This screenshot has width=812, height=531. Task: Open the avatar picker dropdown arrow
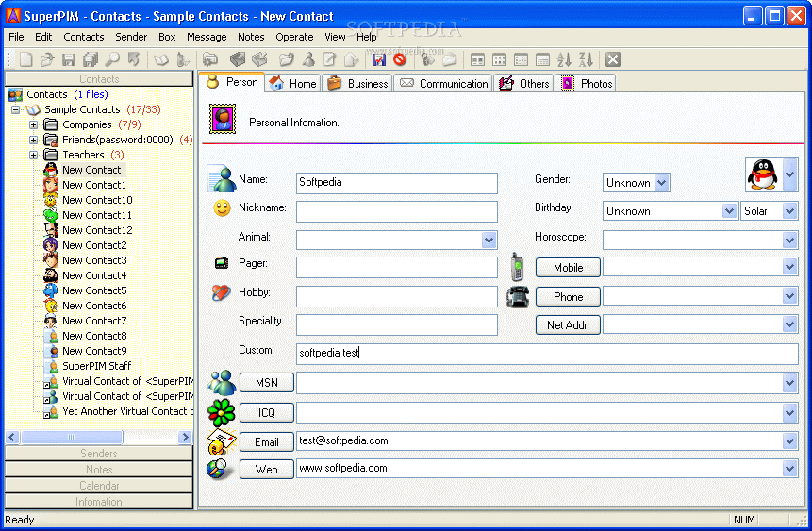pos(789,174)
